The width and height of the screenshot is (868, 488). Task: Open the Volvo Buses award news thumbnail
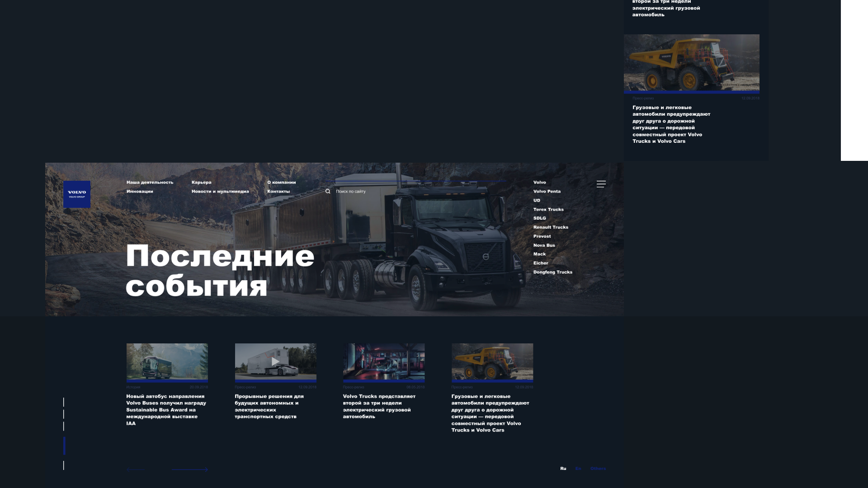tap(167, 361)
